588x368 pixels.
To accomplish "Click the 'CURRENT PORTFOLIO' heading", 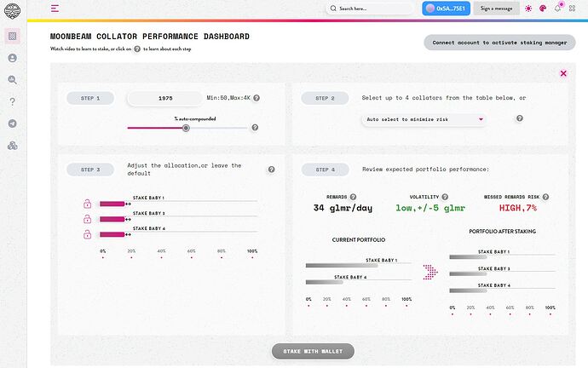I will click(x=359, y=240).
